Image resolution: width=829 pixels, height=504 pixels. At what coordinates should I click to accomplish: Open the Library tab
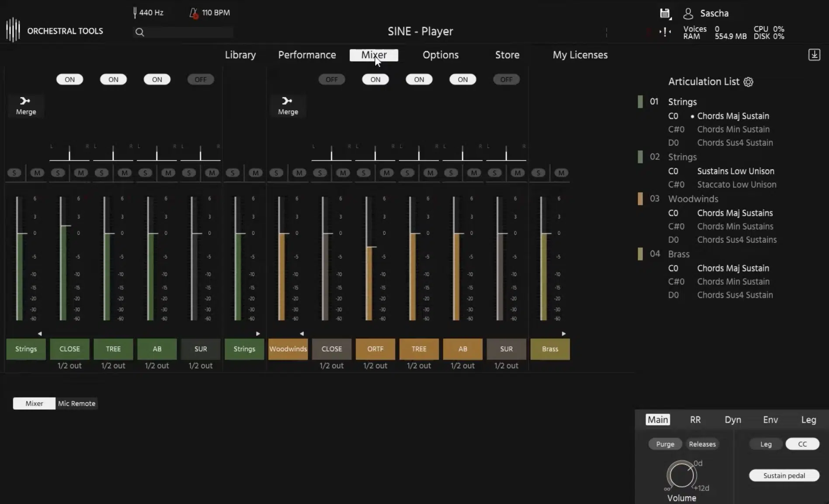pos(240,55)
